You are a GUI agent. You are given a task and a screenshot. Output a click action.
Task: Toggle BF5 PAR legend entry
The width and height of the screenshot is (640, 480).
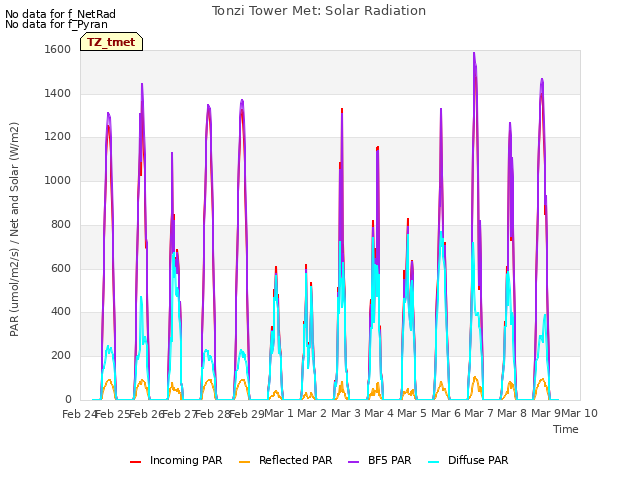pyautogui.click(x=380, y=460)
